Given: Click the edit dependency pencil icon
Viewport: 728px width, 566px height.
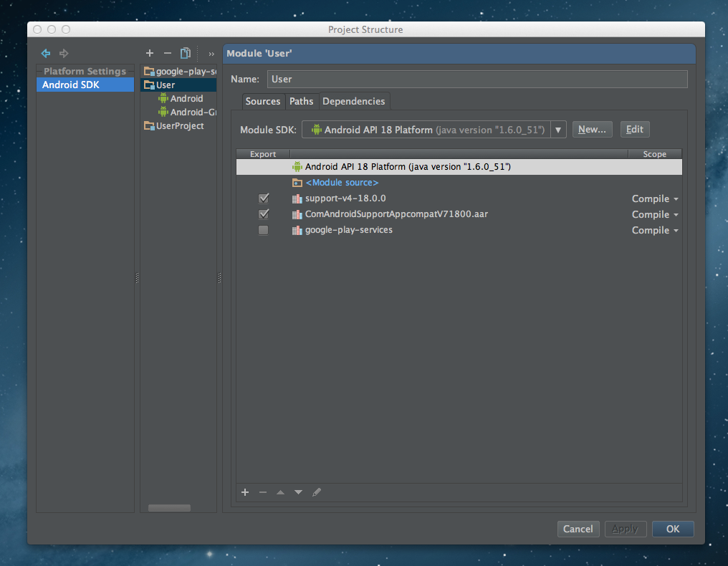Looking at the screenshot, I should coord(317,492).
